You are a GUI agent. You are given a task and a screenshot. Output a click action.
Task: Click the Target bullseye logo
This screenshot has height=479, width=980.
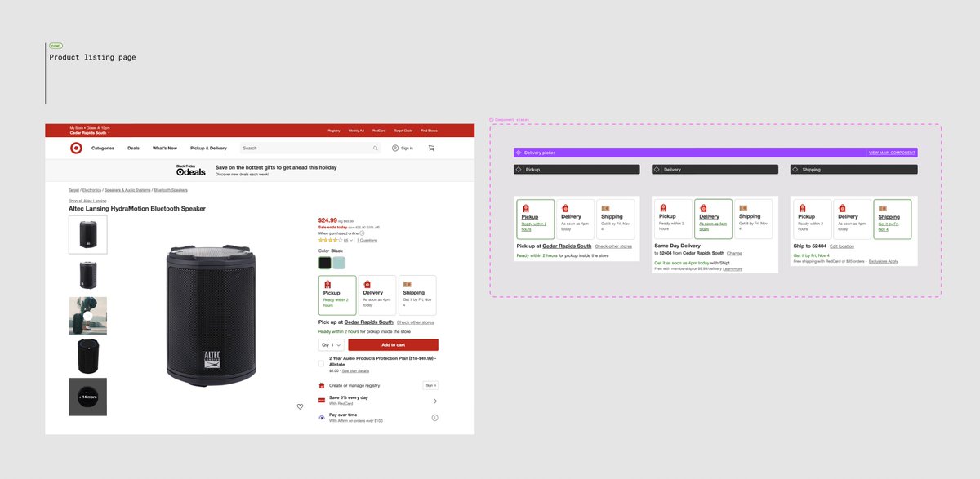click(x=76, y=148)
